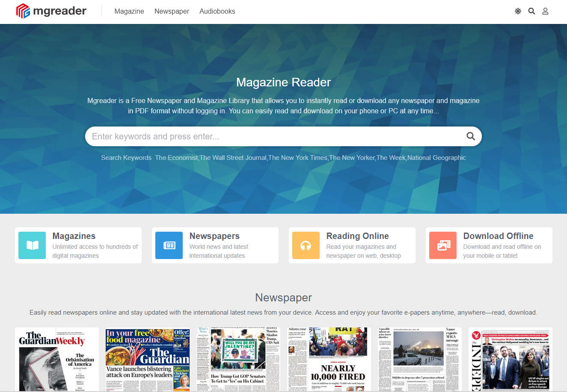Viewport: 567px width, 392px height.
Task: Click the Magazine Reader hero heading
Action: pyautogui.click(x=283, y=82)
